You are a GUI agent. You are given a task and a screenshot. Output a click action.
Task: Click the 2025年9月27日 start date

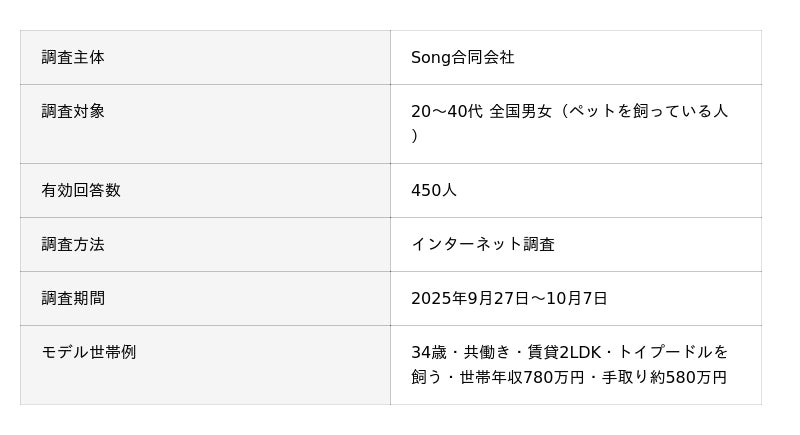pyautogui.click(x=468, y=298)
